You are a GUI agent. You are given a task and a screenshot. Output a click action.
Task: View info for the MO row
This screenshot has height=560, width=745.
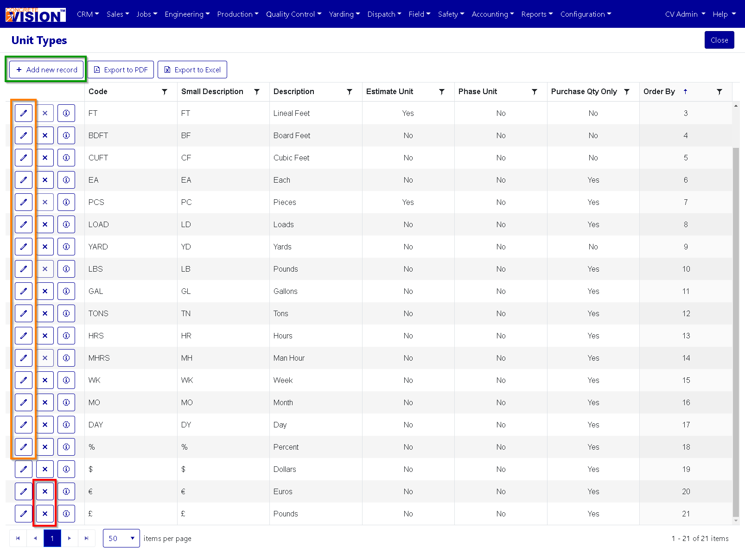66,402
